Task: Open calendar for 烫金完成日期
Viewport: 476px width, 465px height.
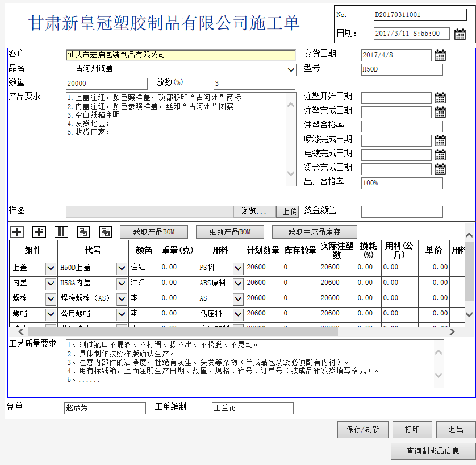Action: [x=440, y=169]
